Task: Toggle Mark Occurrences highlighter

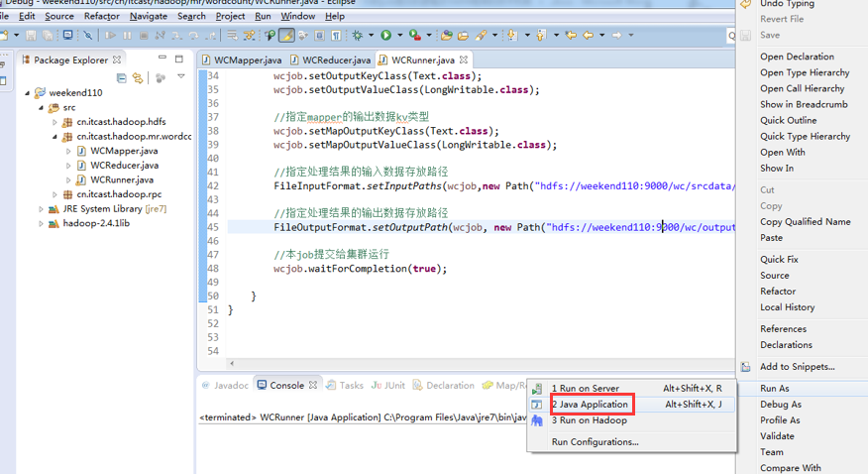Action: click(x=286, y=36)
